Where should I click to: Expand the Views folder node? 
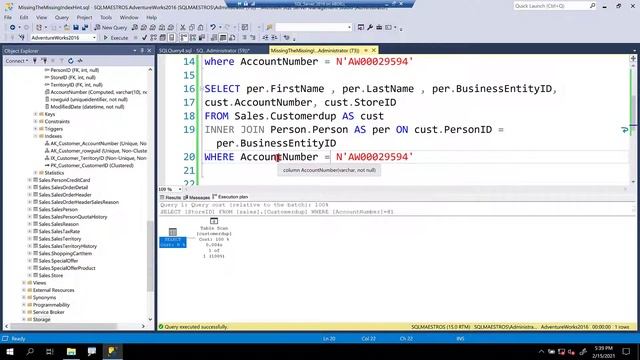[x=24, y=283]
